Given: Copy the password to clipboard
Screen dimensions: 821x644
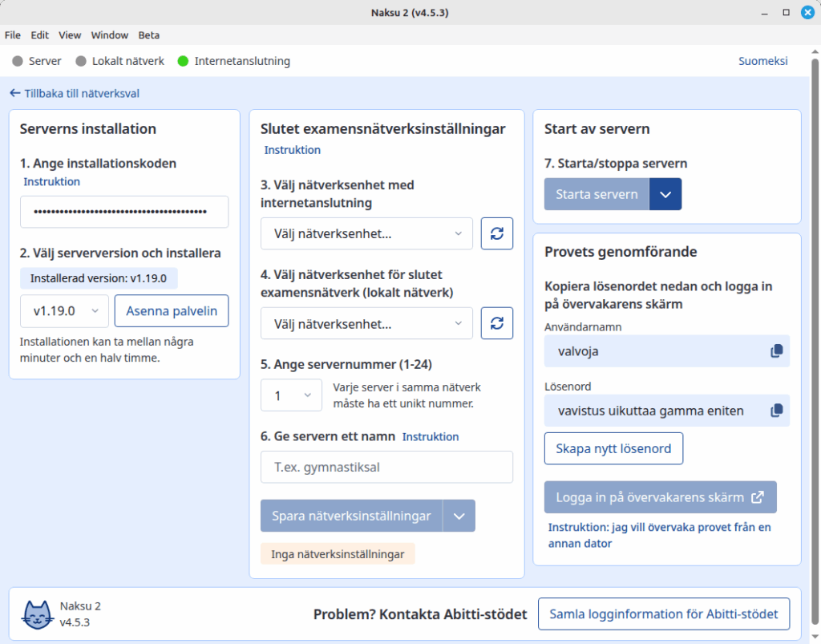Looking at the screenshot, I should (776, 410).
